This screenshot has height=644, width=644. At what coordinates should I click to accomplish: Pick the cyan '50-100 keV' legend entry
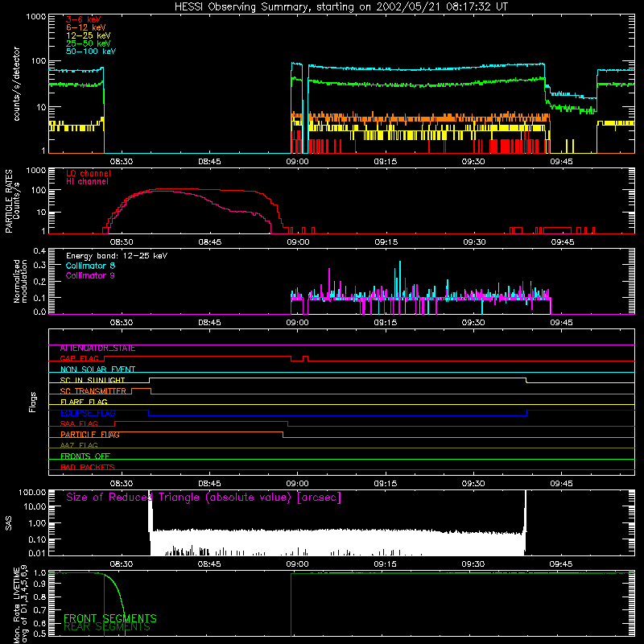(91, 52)
